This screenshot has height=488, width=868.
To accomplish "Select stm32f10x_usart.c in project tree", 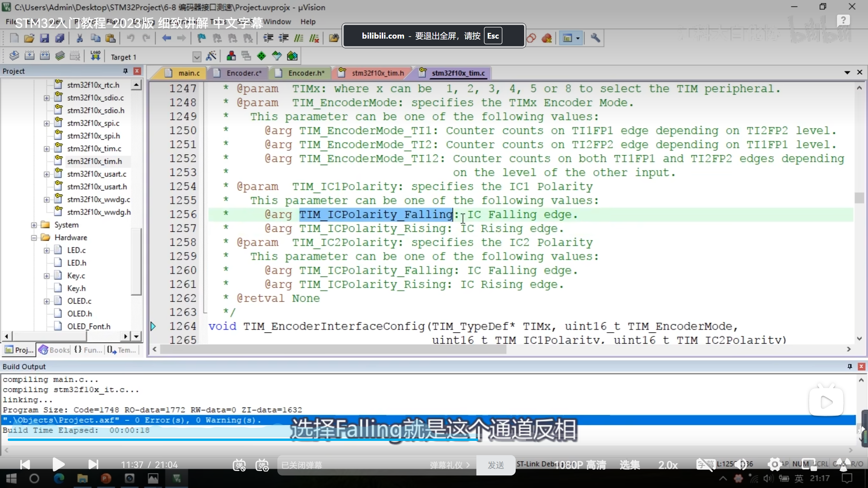I will tap(97, 174).
